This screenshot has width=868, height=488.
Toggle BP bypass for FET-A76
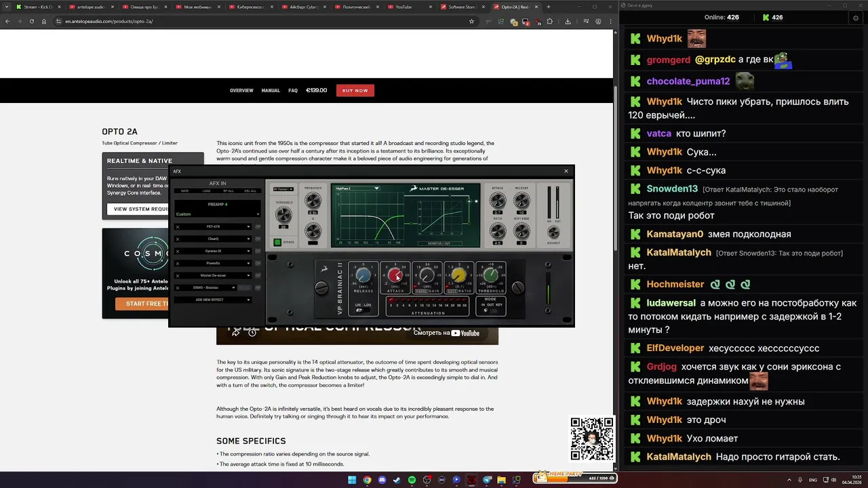[x=258, y=227]
